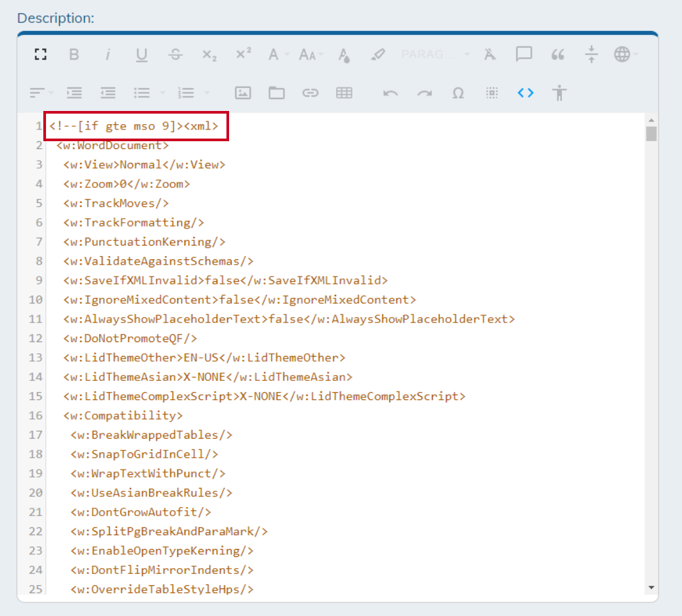Redo the last change
The height and width of the screenshot is (616, 682).
[x=424, y=93]
